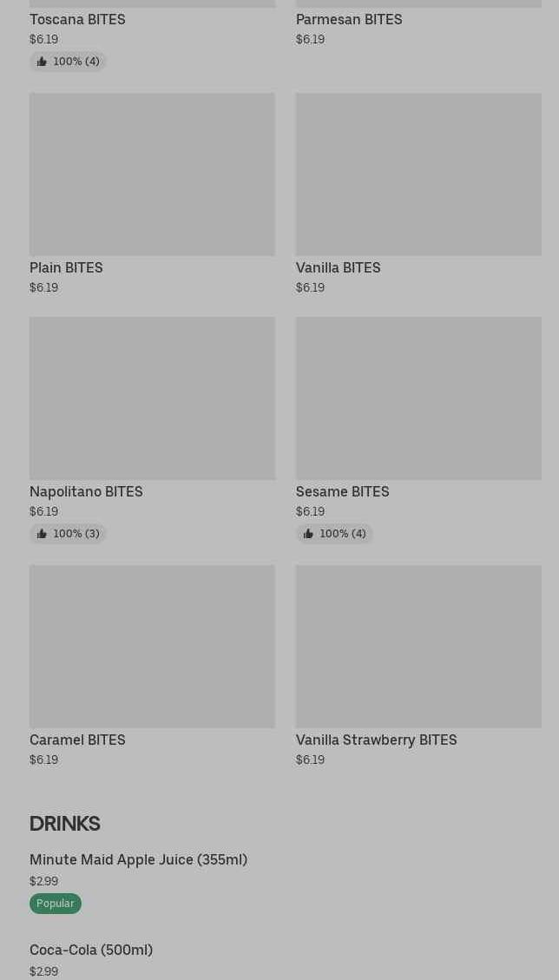This screenshot has width=559, height=980.
Task: Select the Toscana BITES item title
Action: [77, 19]
